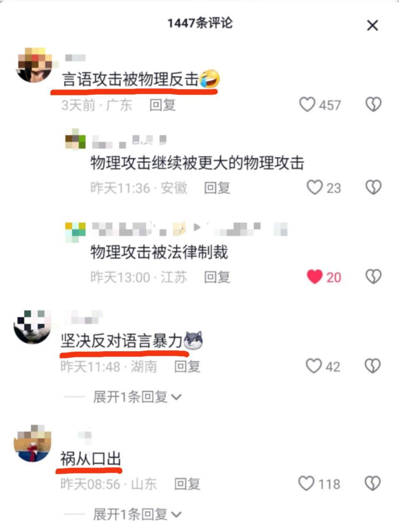Screen dimensions: 399x532
Task: Like the 安徽 reply with 23 likes
Action: coord(315,187)
